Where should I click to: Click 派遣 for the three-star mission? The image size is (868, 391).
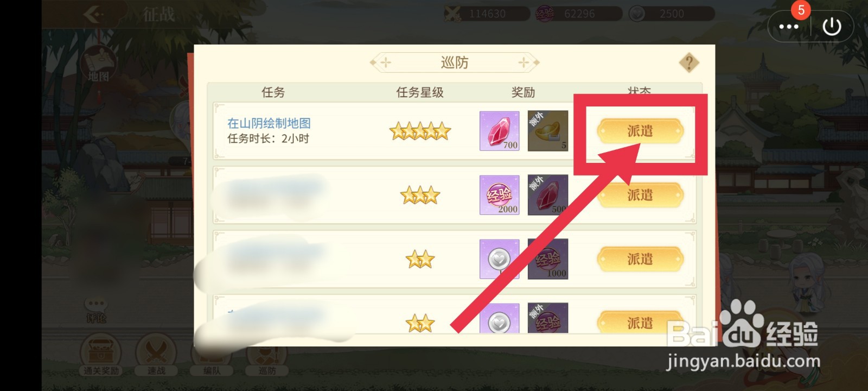point(640,195)
